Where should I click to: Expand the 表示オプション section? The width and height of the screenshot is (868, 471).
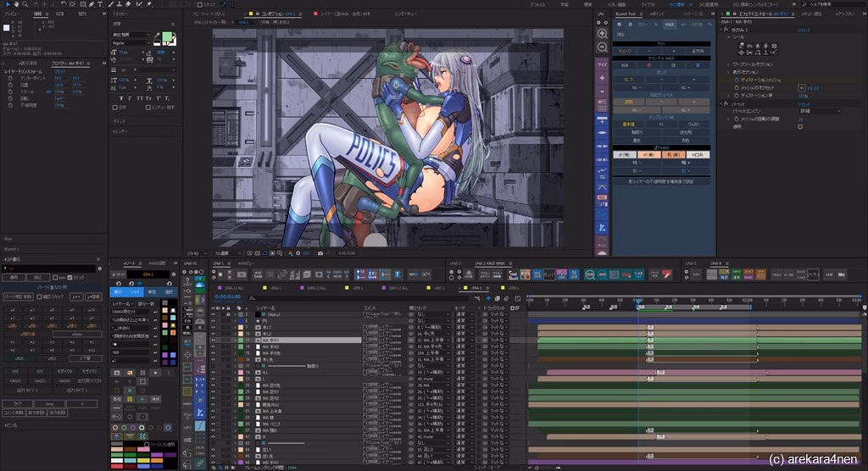(x=729, y=72)
